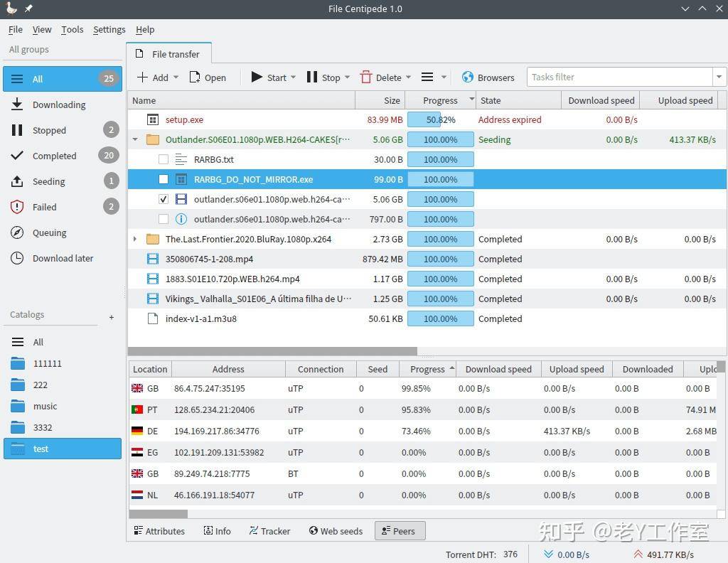728x563 pixels.
Task: Toggle the pin window icon in title bar
Action: pos(28,9)
